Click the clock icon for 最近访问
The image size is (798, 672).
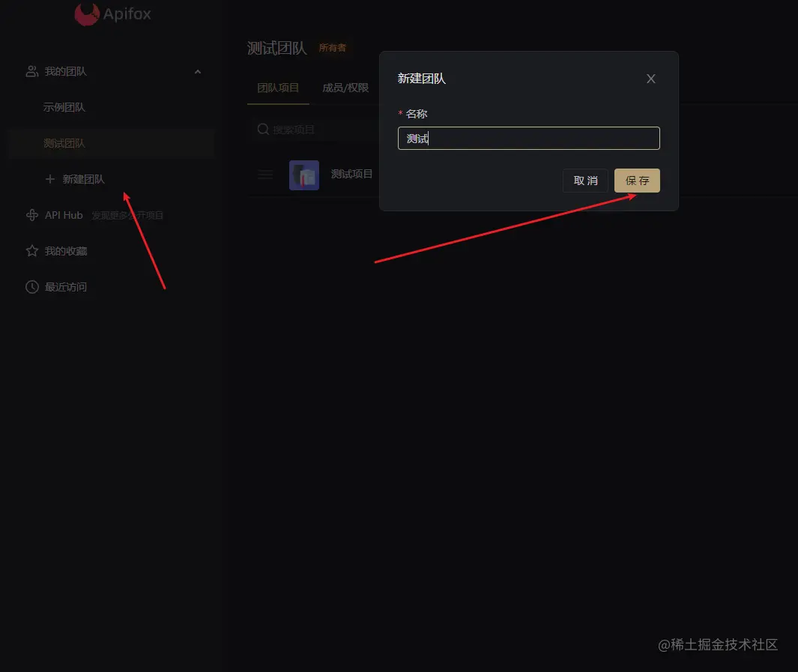pyautogui.click(x=32, y=287)
